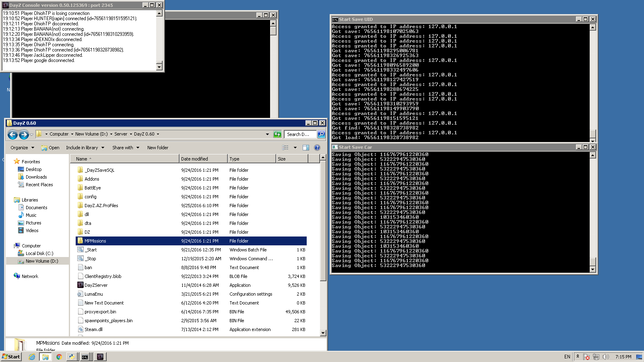
Task: Click the DayZ Console scroll down arrow
Action: [x=159, y=67]
